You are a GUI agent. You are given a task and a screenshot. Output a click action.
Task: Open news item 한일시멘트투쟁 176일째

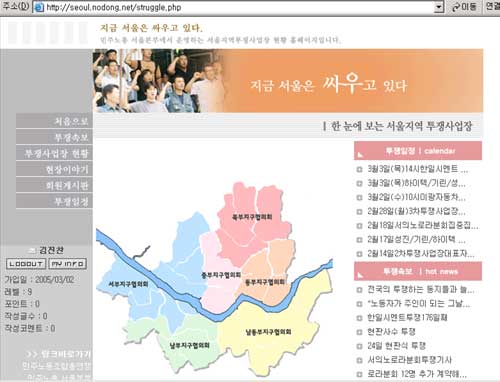[x=407, y=317]
